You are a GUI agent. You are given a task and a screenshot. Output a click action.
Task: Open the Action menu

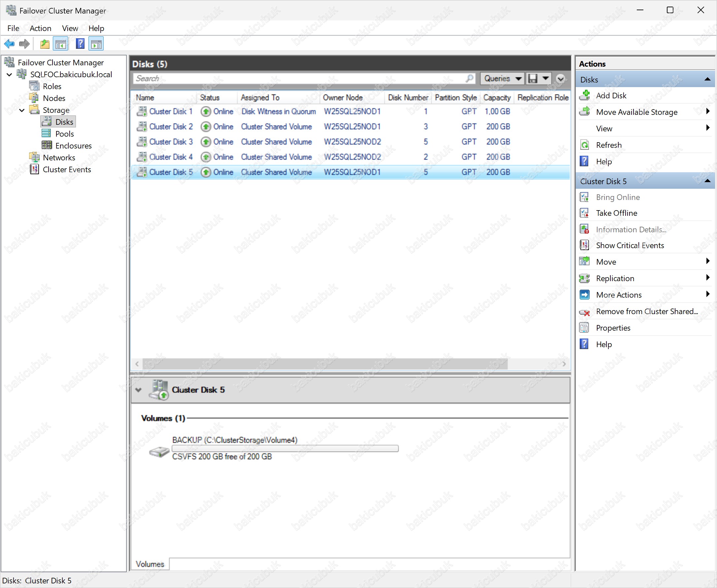pos(40,28)
